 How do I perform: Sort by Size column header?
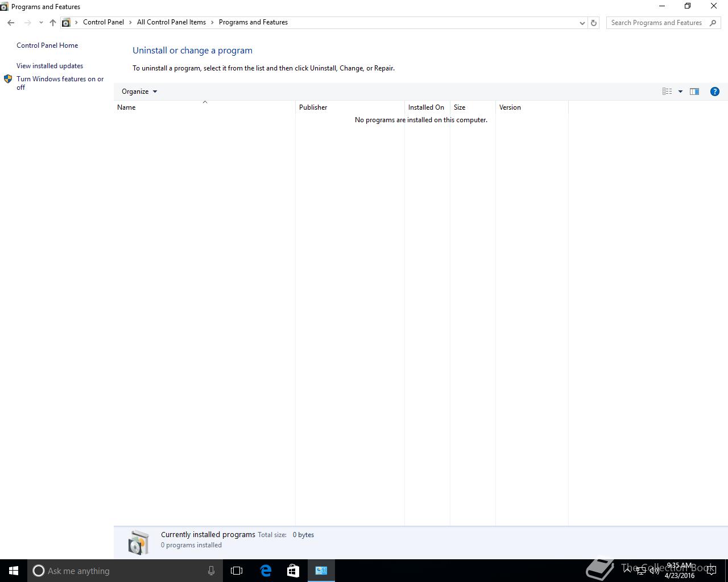tap(473, 107)
